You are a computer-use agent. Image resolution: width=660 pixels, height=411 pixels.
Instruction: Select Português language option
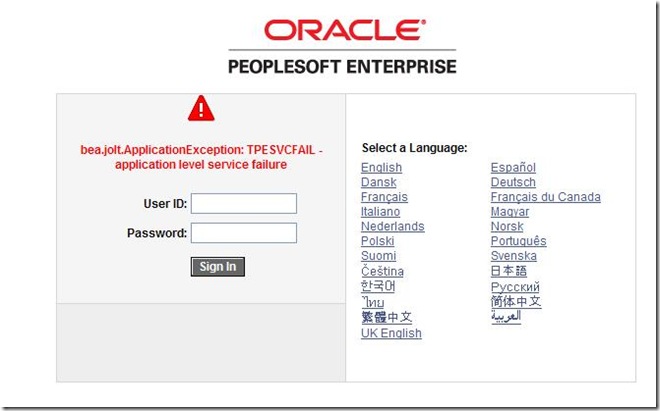pyautogui.click(x=518, y=242)
